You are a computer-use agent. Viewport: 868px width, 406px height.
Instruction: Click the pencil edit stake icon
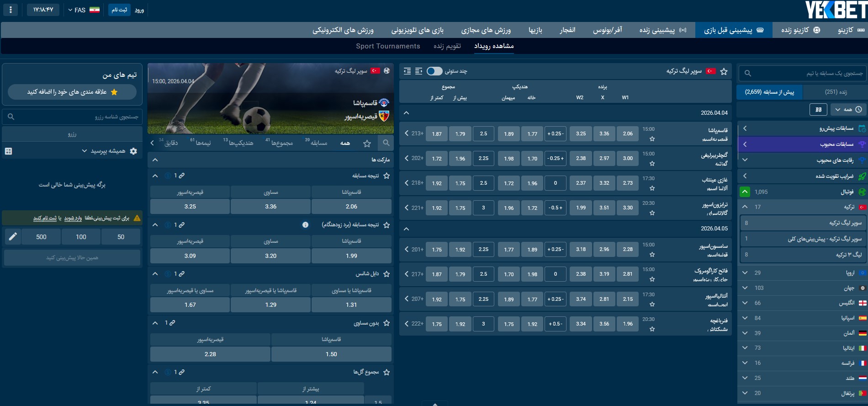(x=13, y=236)
